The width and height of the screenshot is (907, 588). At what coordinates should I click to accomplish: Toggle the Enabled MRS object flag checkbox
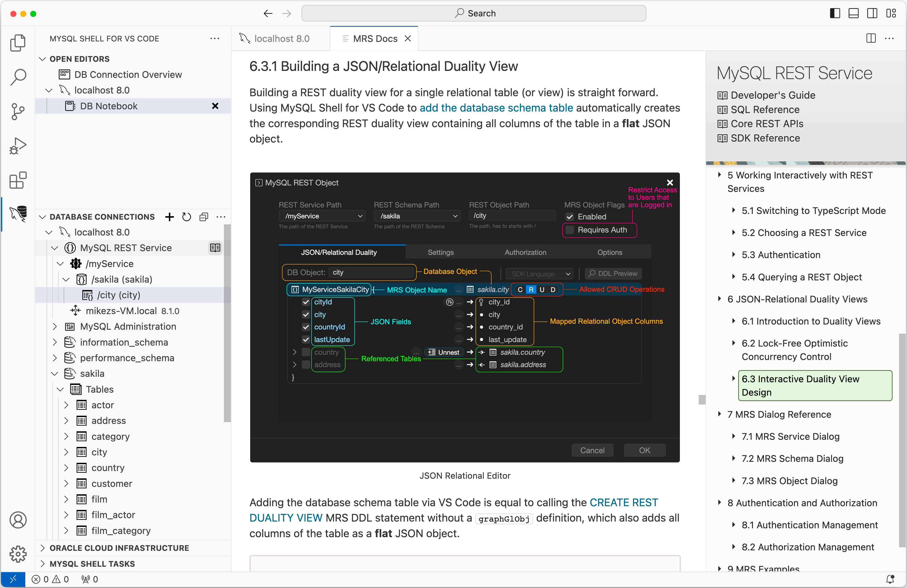tap(570, 216)
